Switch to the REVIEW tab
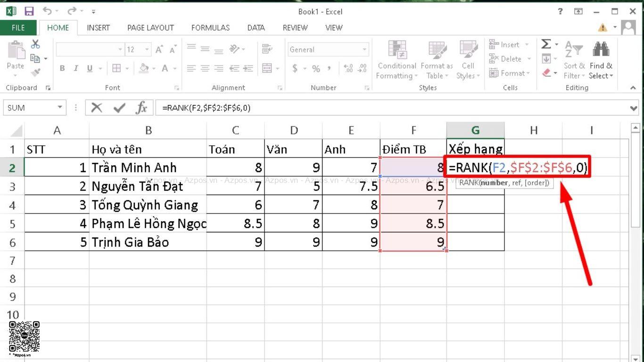 click(295, 28)
